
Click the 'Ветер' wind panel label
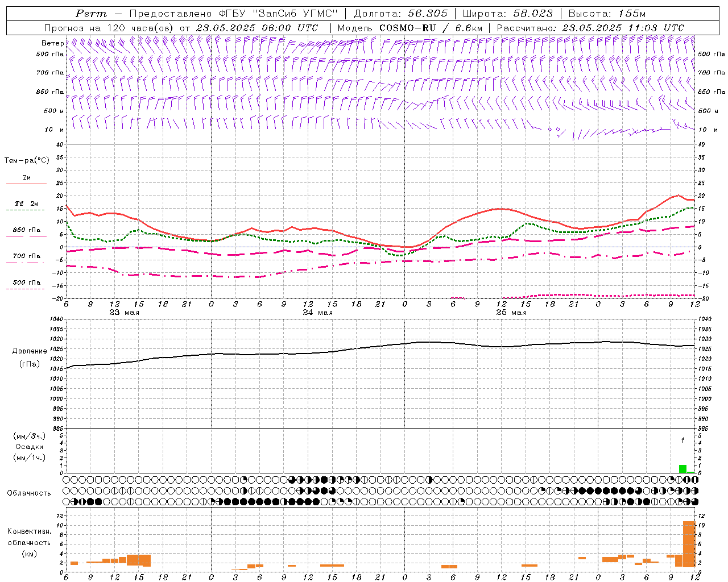click(x=52, y=43)
